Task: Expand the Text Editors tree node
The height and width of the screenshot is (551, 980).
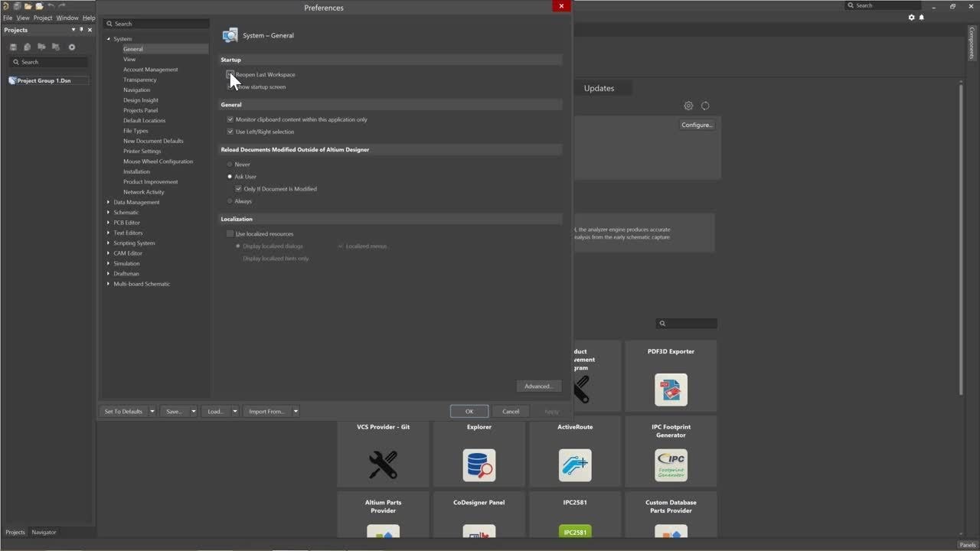Action: pyautogui.click(x=108, y=233)
